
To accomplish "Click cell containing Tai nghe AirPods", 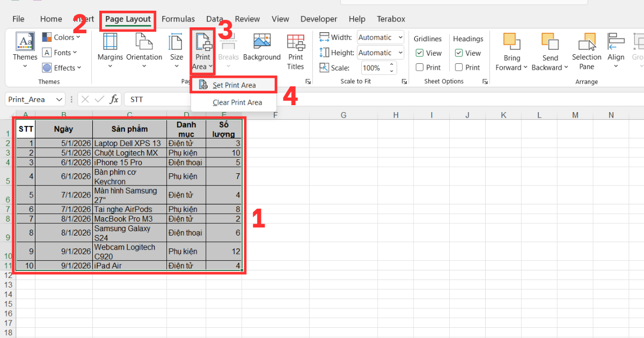I will coord(129,209).
